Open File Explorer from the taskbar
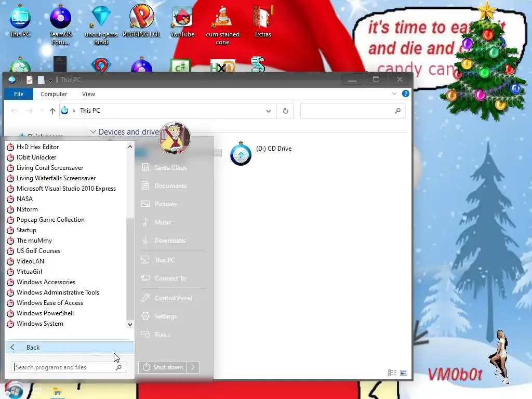532x399 pixels. pos(57,392)
